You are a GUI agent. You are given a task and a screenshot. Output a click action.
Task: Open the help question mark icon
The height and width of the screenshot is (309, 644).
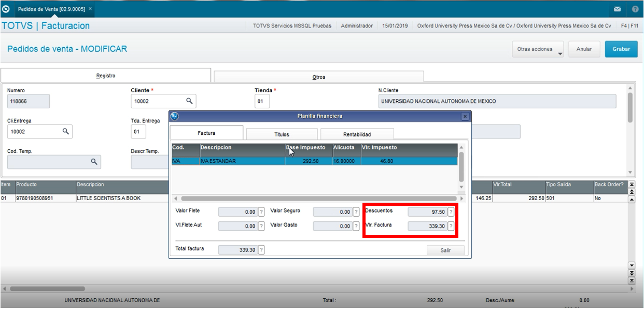tap(635, 9)
